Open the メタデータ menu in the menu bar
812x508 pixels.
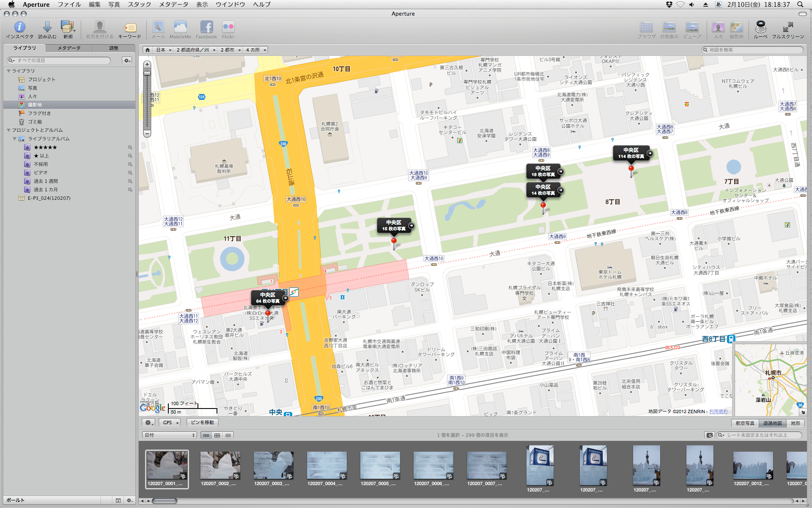pyautogui.click(x=173, y=4)
